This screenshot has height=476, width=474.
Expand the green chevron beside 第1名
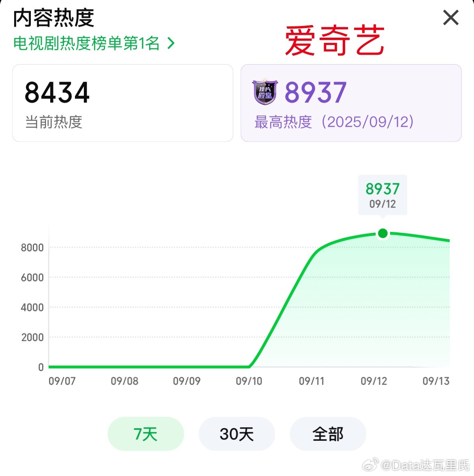click(x=171, y=43)
